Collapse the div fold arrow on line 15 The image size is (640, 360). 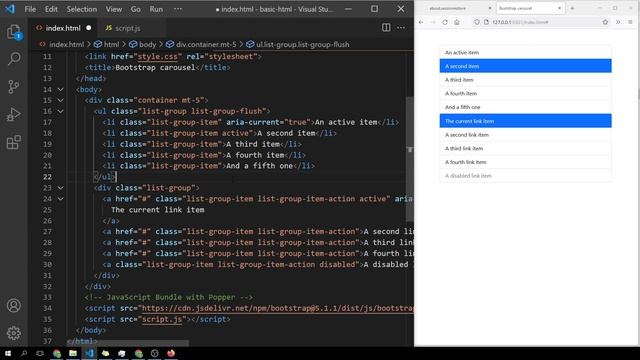pos(60,100)
